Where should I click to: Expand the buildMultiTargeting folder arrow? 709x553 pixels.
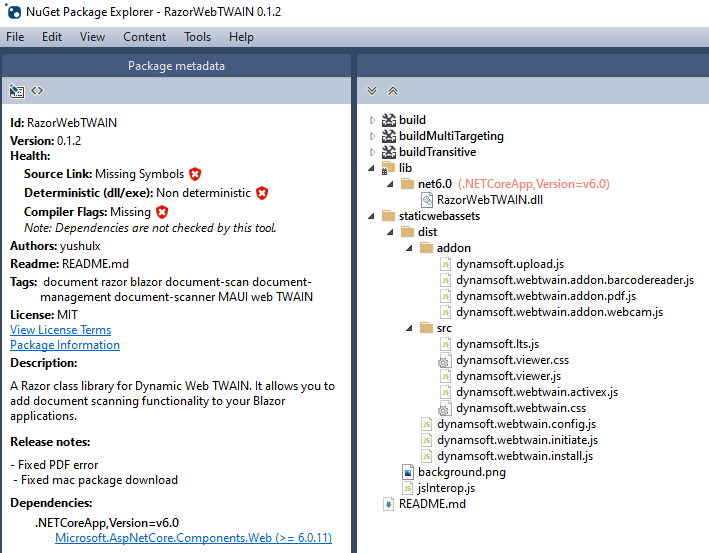pos(374,136)
